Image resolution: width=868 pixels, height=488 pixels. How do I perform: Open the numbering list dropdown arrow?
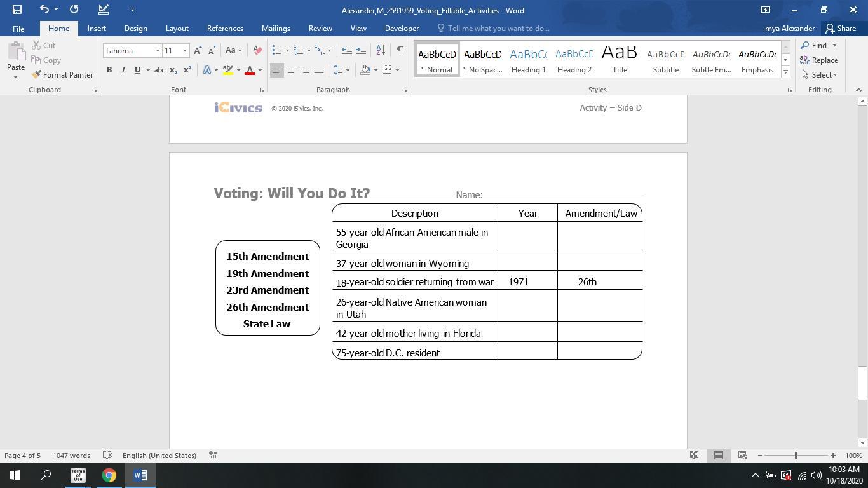pyautogui.click(x=309, y=51)
